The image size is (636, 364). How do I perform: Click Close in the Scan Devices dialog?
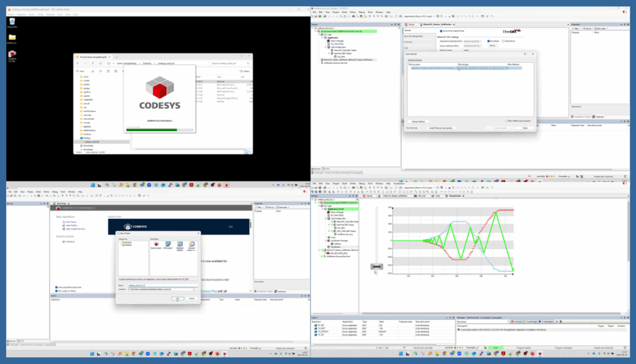pos(525,128)
